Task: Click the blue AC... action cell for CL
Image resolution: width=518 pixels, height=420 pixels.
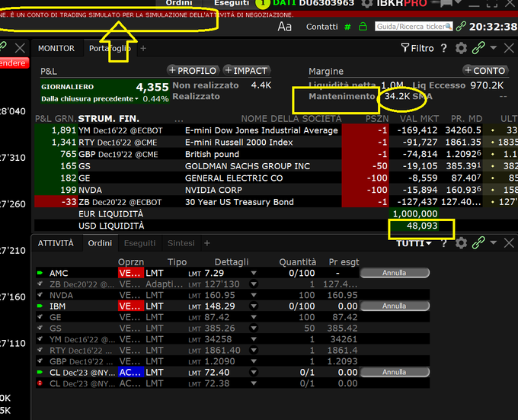Action: tap(131, 372)
